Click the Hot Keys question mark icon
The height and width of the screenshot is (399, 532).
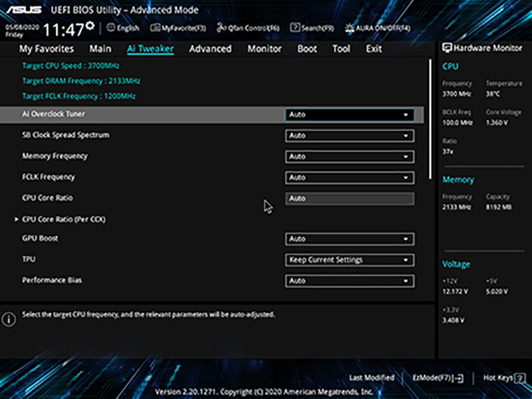(x=519, y=378)
